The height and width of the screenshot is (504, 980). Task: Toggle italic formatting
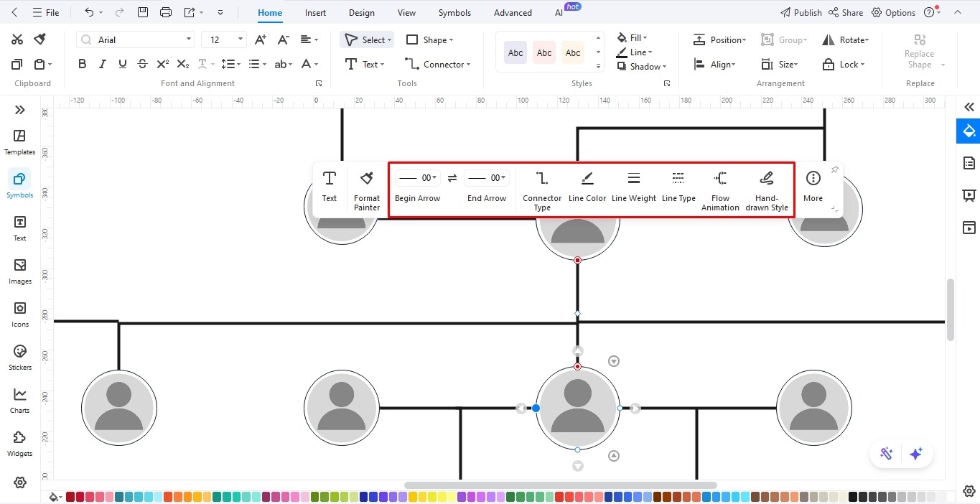[x=102, y=63]
